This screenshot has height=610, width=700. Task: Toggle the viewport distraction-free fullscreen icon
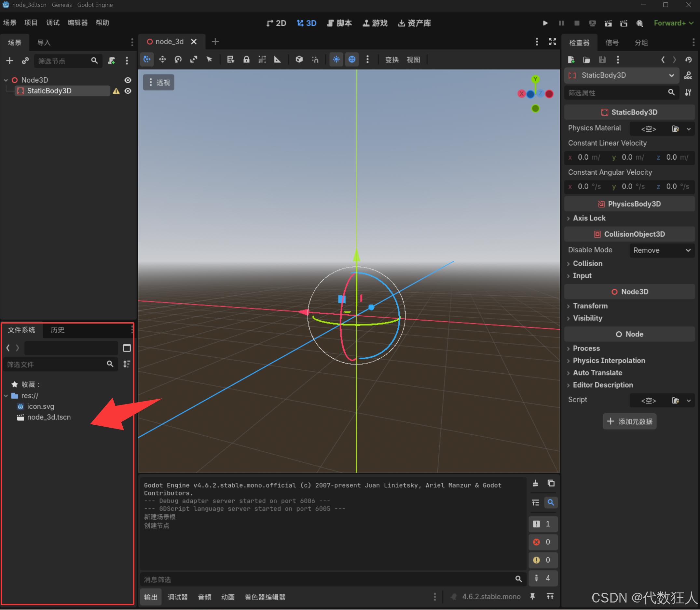pyautogui.click(x=553, y=42)
